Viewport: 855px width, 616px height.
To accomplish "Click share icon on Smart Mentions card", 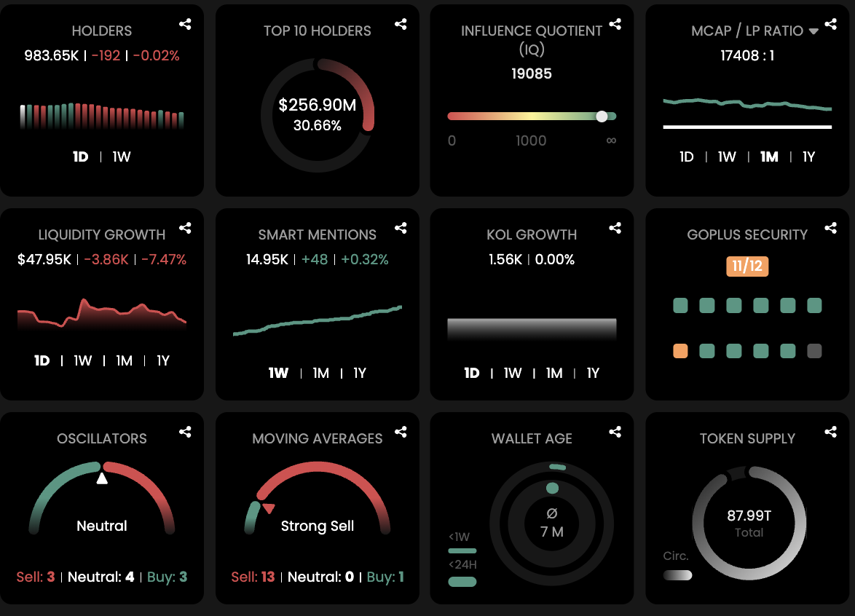I will pyautogui.click(x=401, y=229).
